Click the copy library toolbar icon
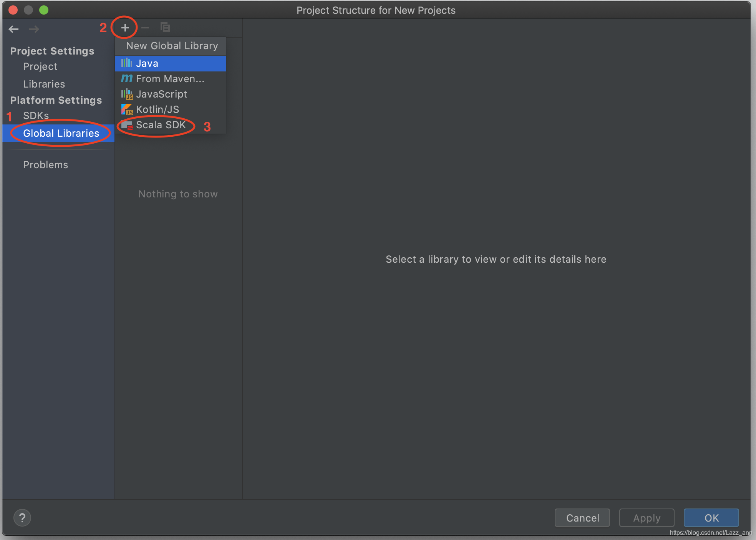This screenshot has height=540, width=756. click(x=165, y=28)
